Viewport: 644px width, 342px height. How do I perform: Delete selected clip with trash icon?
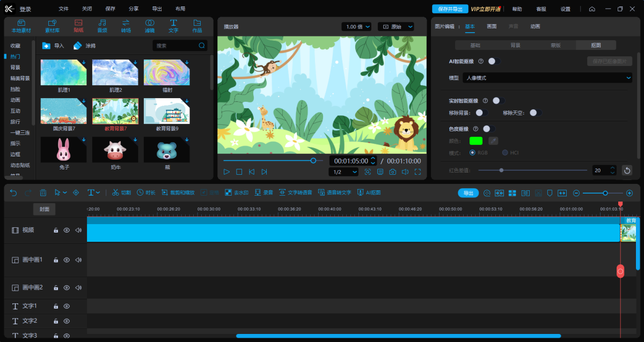[x=43, y=192]
